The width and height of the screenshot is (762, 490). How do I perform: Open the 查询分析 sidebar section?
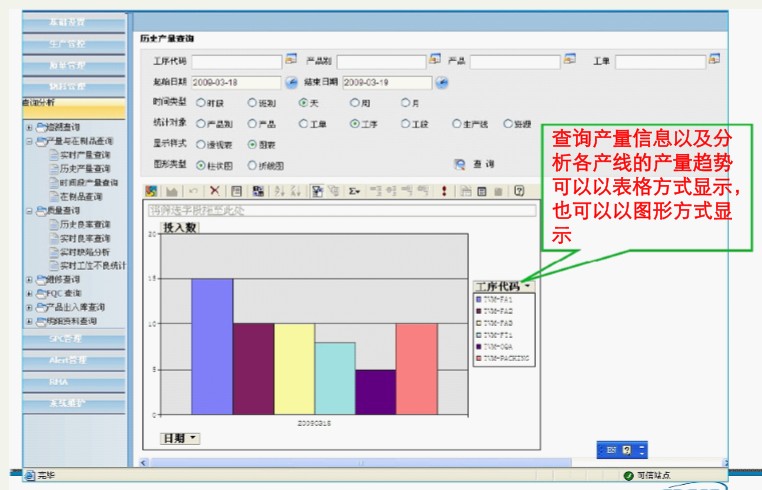(74, 108)
